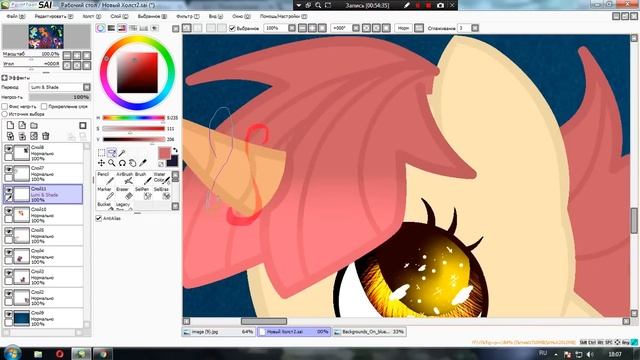Select the Hand pan tool
This screenshot has width=640, height=360.
pyautogui.click(x=132, y=163)
